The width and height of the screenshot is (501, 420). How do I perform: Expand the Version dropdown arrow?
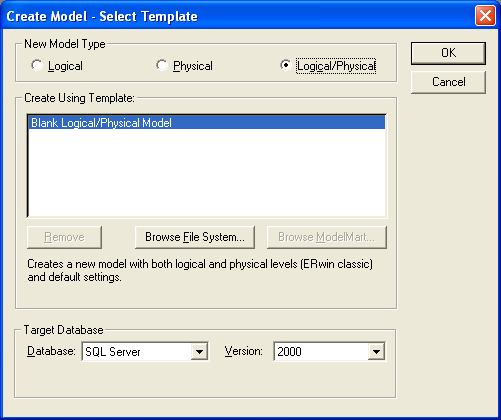coord(376,351)
